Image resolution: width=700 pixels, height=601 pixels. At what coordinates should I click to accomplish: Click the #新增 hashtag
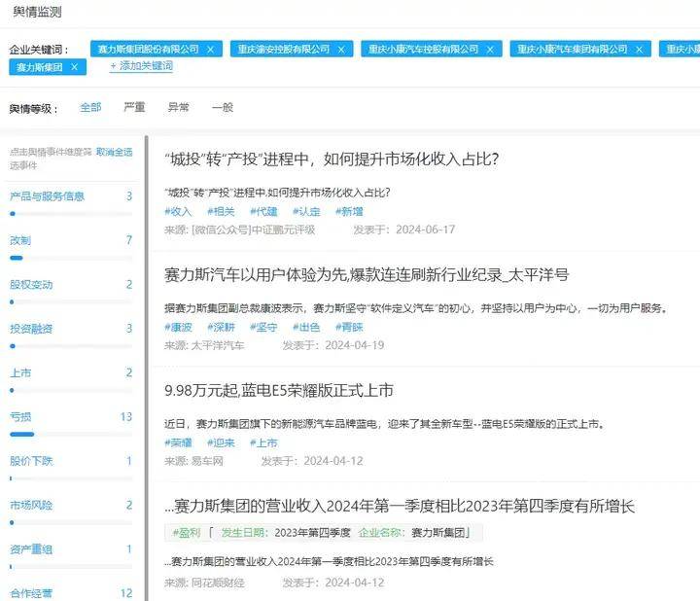[x=349, y=212]
